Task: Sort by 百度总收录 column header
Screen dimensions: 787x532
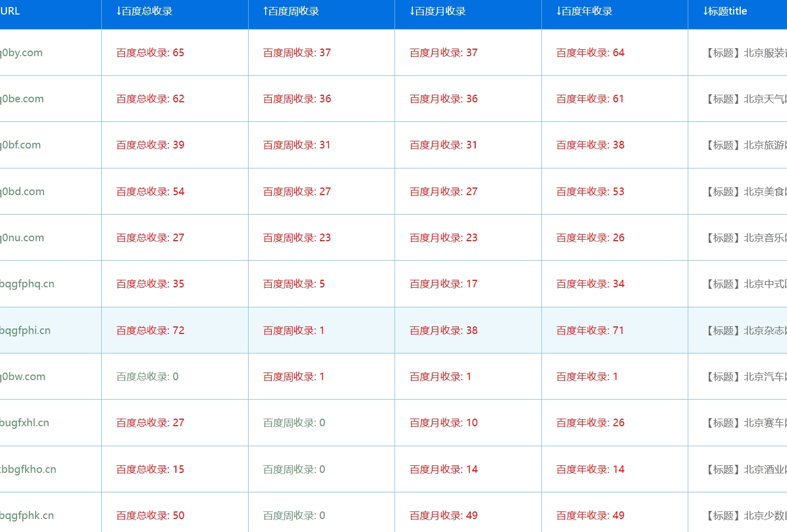Action: pyautogui.click(x=144, y=11)
